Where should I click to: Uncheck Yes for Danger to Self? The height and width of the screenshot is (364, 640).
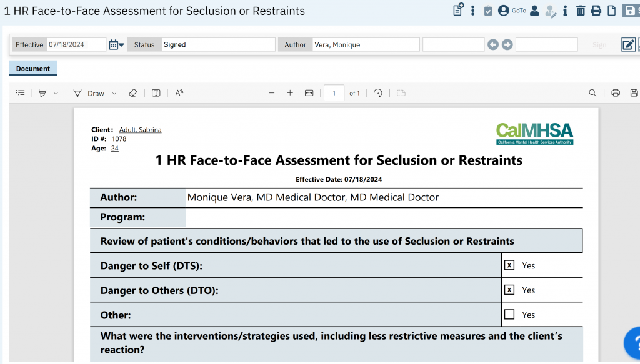[510, 265]
